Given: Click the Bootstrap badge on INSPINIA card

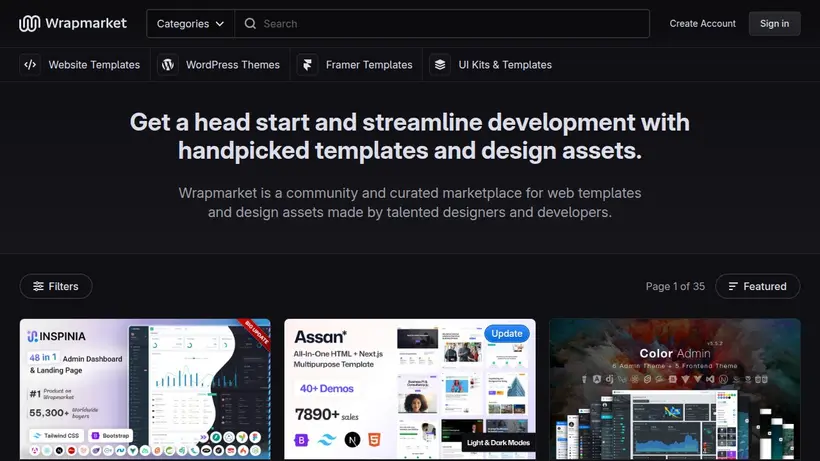Looking at the screenshot, I should coord(110,435).
